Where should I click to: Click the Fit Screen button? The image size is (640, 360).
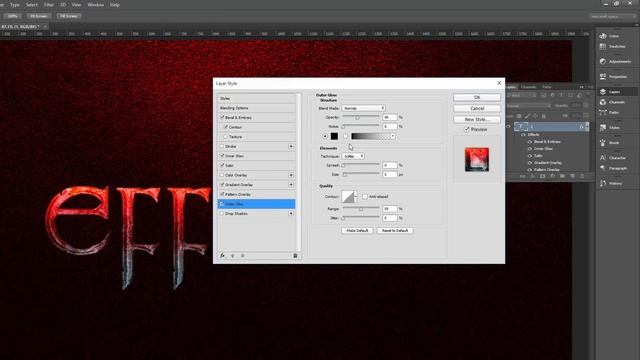(39, 16)
